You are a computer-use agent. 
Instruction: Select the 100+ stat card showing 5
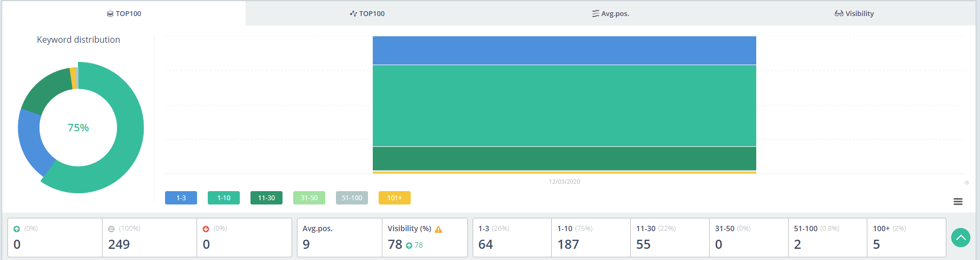pos(907,238)
